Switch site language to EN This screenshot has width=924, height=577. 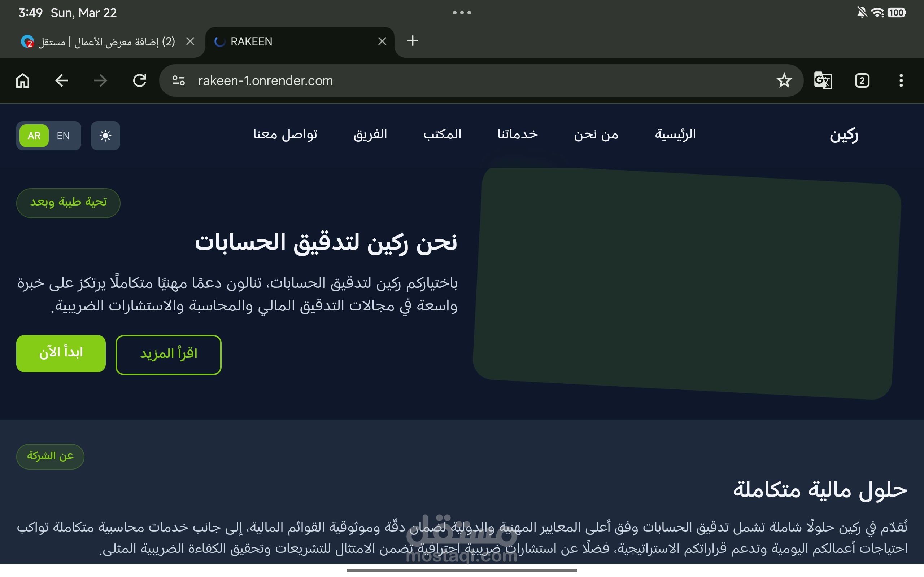click(63, 136)
